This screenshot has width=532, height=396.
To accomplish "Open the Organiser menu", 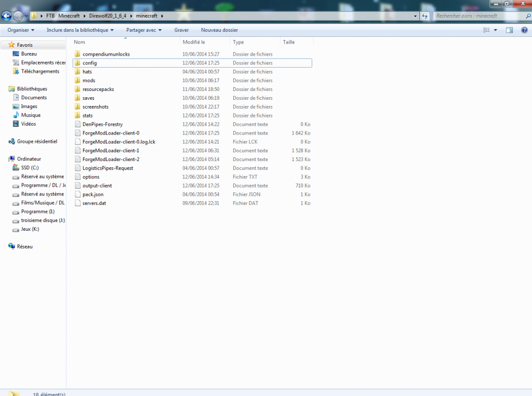I will pyautogui.click(x=21, y=30).
